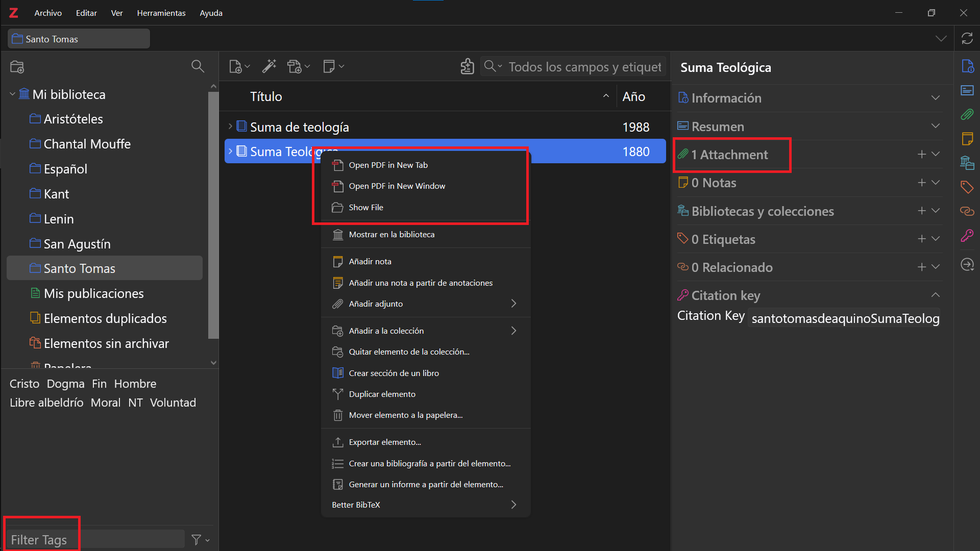Collapse the Citation key section
This screenshot has height=551, width=980.
(x=935, y=295)
